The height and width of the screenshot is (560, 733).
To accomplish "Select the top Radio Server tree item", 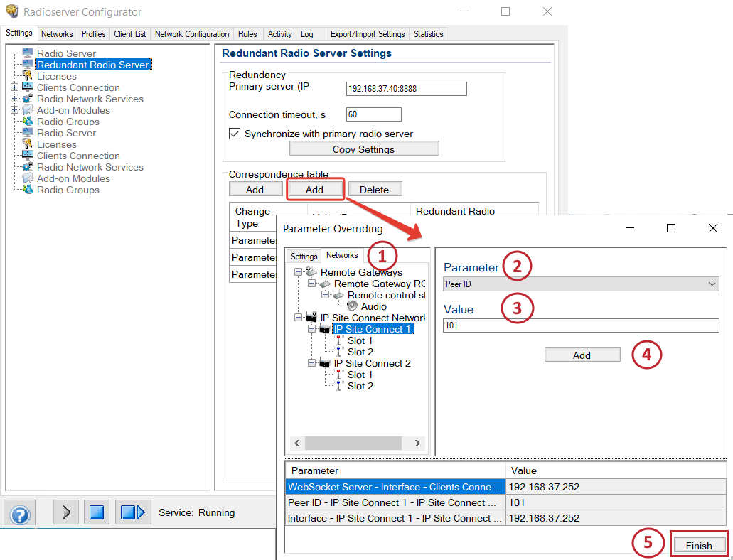I will coord(66,53).
